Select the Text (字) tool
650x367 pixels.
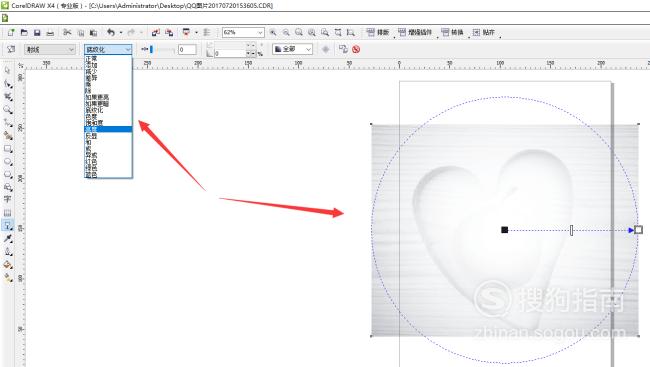[7, 199]
